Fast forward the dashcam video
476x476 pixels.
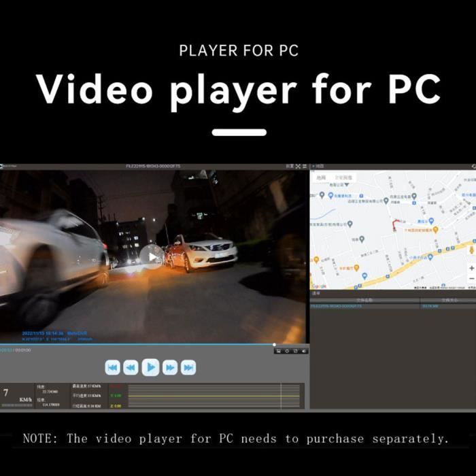tap(170, 368)
